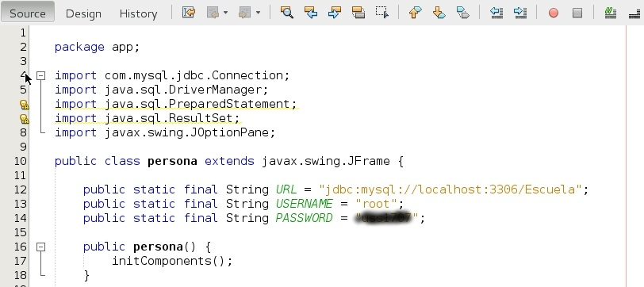Collapse the persona() constructor fold

click(x=40, y=247)
